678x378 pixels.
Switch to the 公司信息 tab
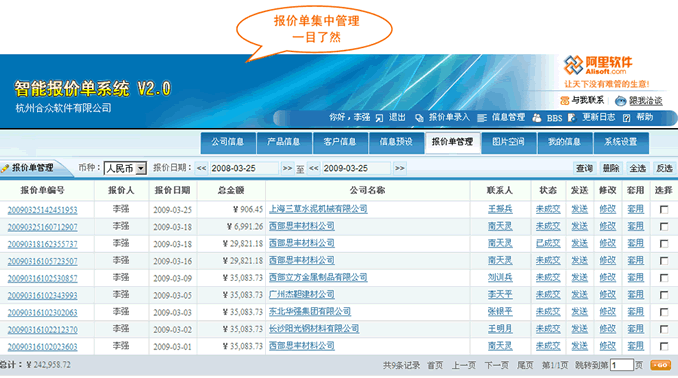coord(227,143)
